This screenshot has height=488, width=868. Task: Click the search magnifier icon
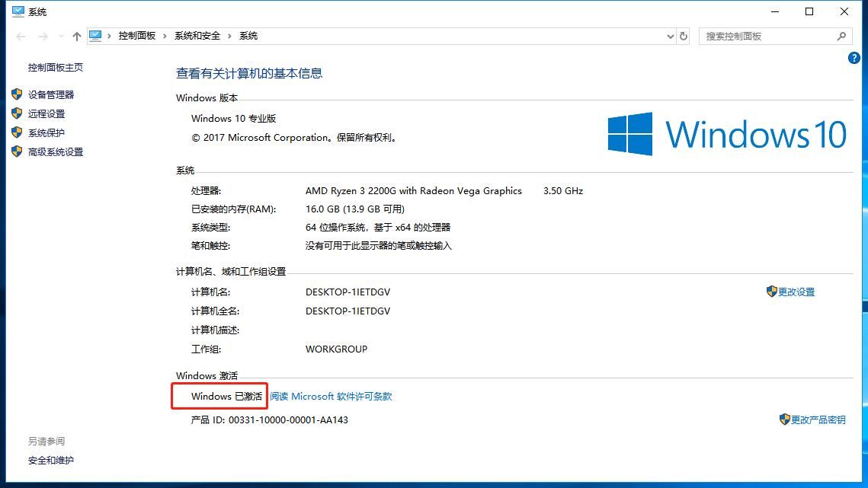coord(841,36)
